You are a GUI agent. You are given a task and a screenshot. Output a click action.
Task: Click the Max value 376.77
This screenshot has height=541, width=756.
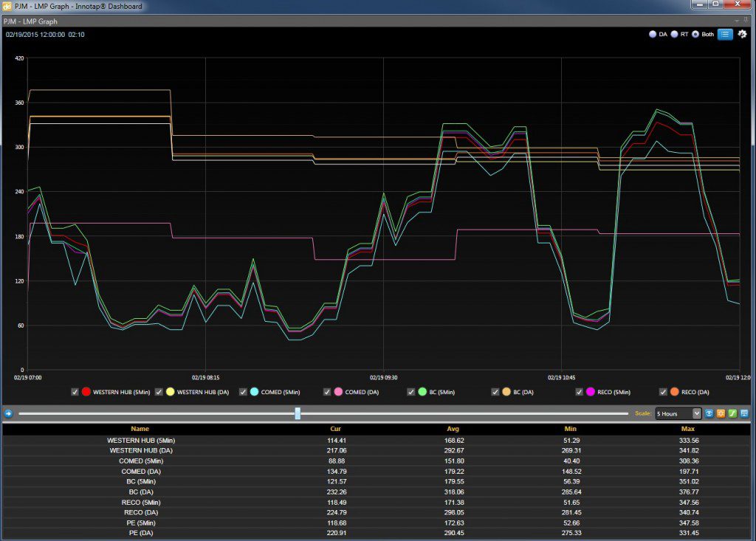(689, 492)
